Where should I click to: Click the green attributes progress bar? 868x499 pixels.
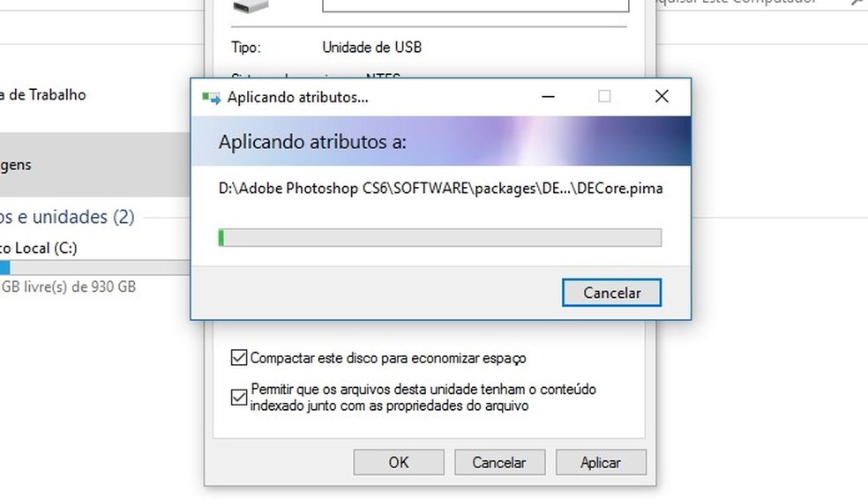pos(440,238)
